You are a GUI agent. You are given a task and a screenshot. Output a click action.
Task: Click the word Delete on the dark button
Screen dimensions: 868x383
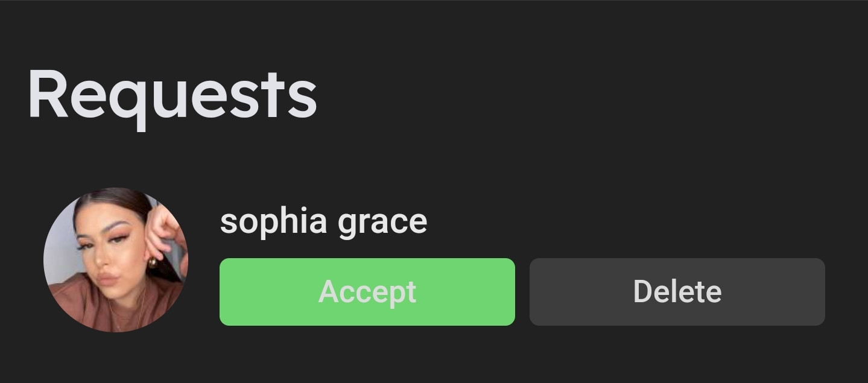pyautogui.click(x=677, y=292)
